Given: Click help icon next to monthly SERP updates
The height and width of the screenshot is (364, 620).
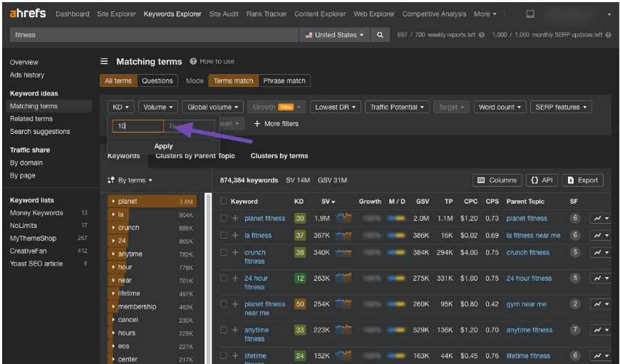Looking at the screenshot, I should tap(608, 35).
